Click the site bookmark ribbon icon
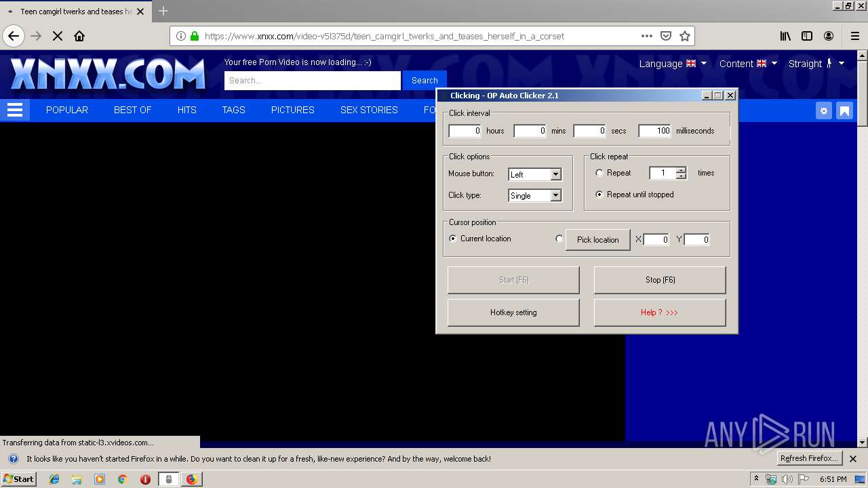This screenshot has width=868, height=488. coord(844,110)
